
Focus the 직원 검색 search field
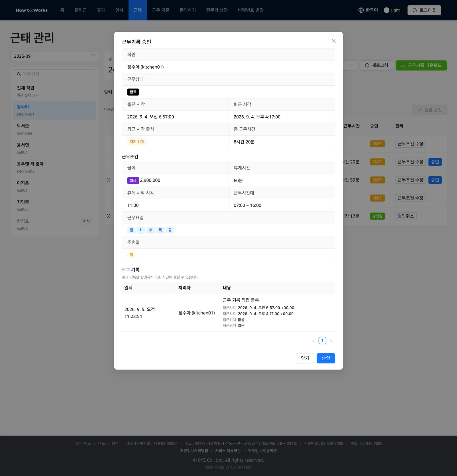[55, 74]
